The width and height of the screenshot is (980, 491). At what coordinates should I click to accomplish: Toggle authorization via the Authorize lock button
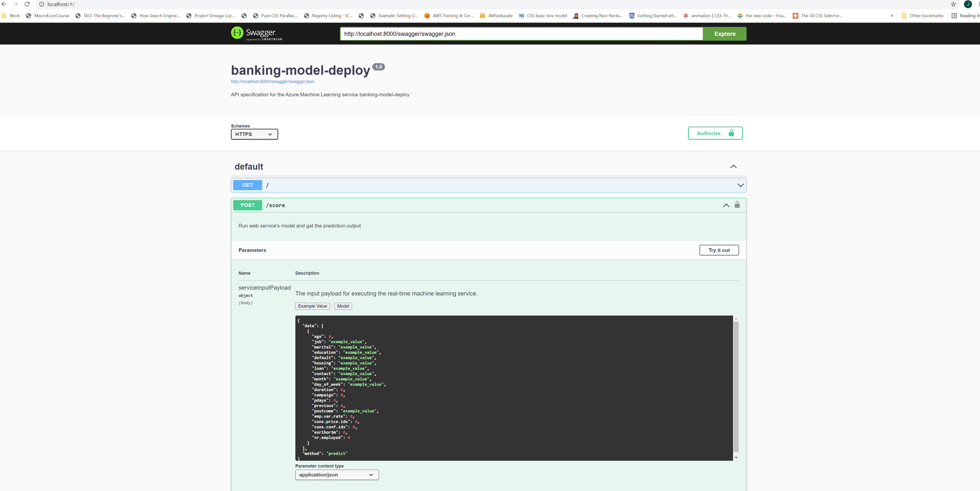coord(715,133)
